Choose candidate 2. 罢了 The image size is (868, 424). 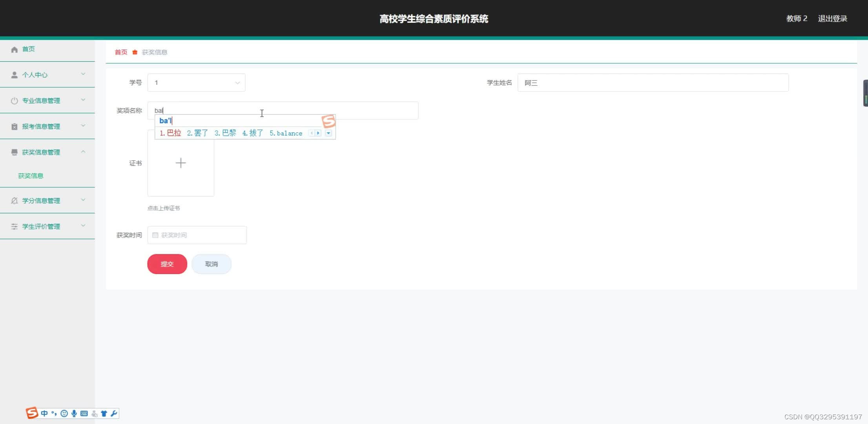coord(197,133)
